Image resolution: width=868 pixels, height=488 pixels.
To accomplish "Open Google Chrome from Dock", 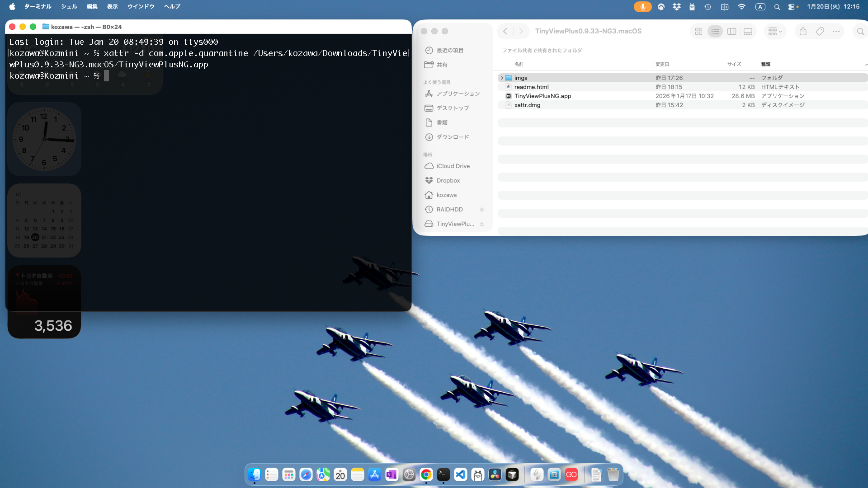I will click(x=426, y=474).
